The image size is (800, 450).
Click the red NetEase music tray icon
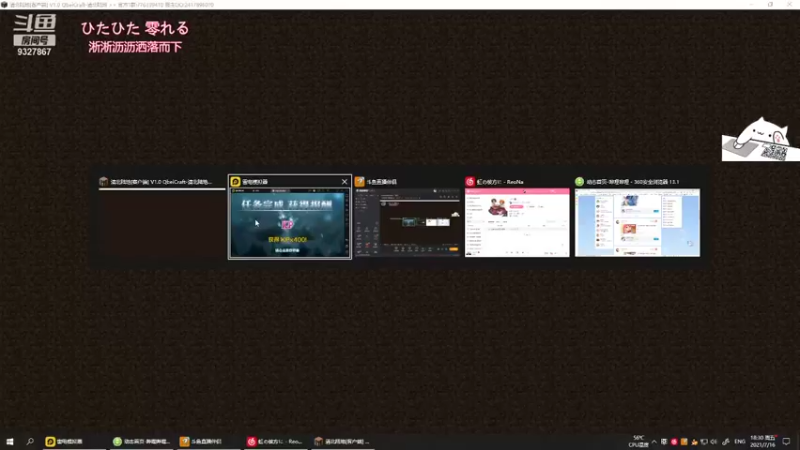coord(674,442)
